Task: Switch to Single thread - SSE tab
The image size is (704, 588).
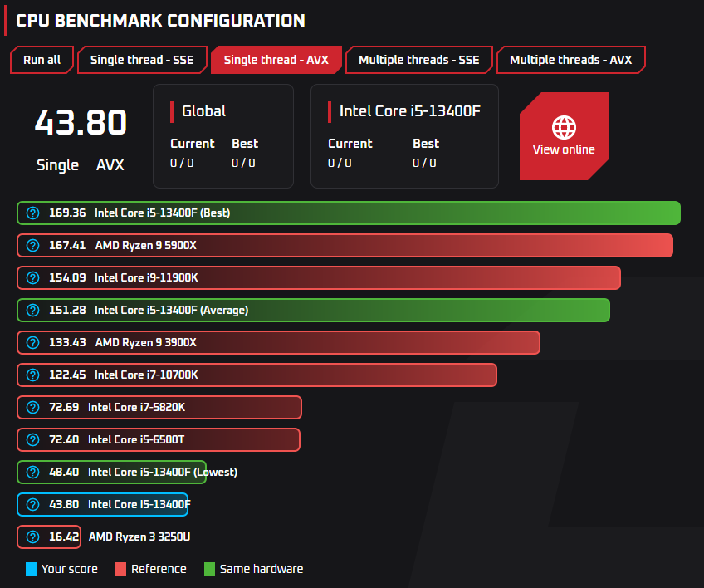Action: click(x=142, y=60)
